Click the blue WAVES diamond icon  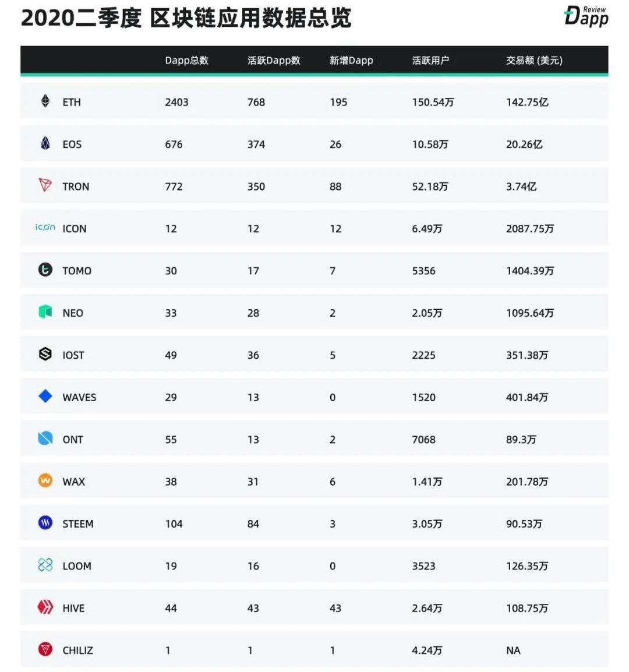point(45,397)
